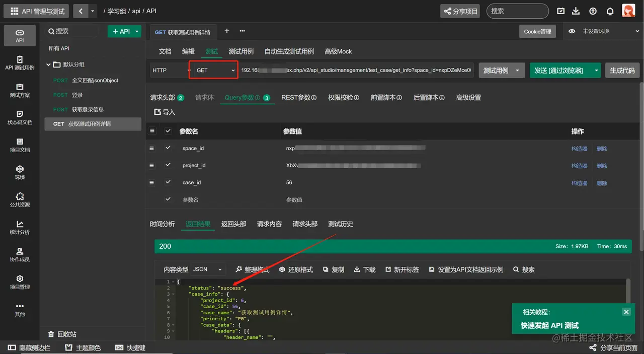Open the JSON 内容类型 dropdown

(x=207, y=269)
